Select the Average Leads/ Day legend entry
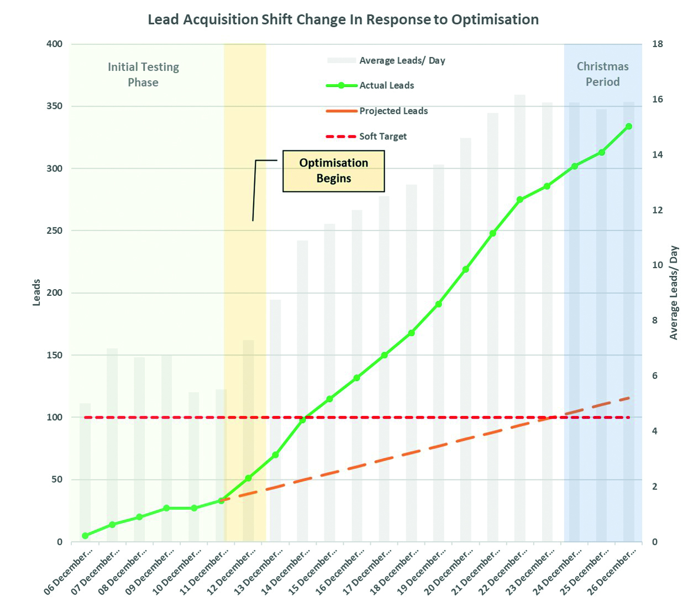 coord(386,60)
